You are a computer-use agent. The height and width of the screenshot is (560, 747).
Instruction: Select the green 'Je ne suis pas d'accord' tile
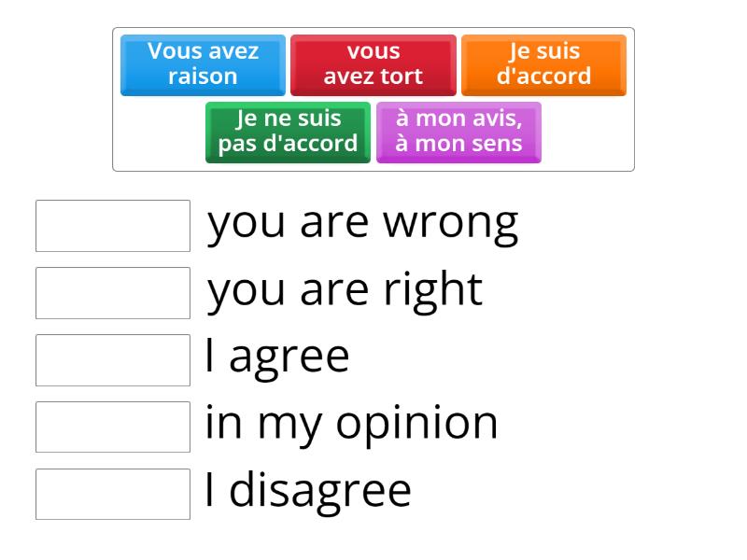pos(287,132)
